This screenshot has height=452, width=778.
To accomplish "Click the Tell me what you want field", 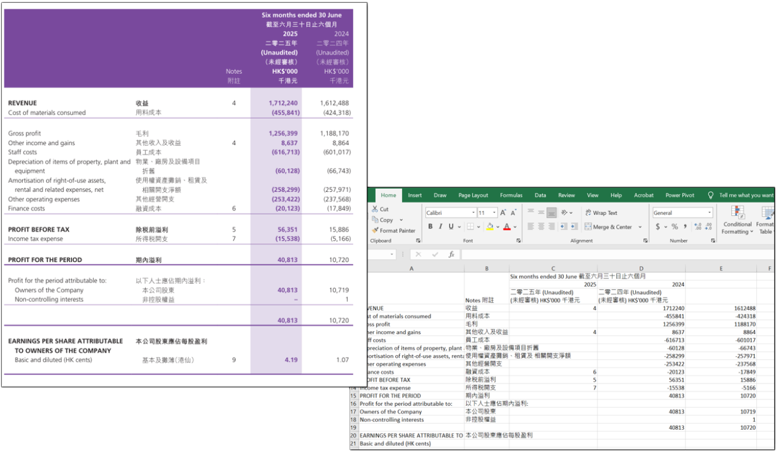I will pyautogui.click(x=746, y=195).
